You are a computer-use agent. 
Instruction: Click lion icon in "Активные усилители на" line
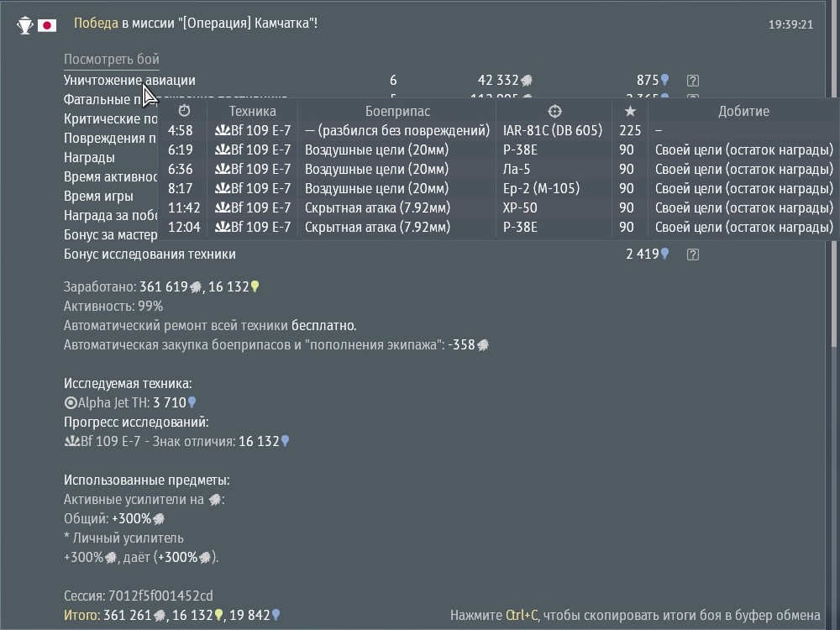click(x=215, y=500)
